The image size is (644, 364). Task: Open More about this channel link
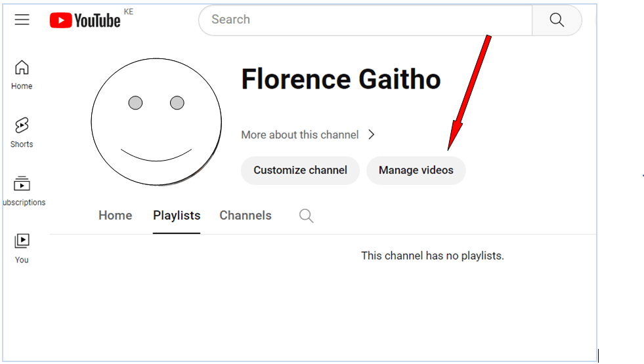pos(300,135)
